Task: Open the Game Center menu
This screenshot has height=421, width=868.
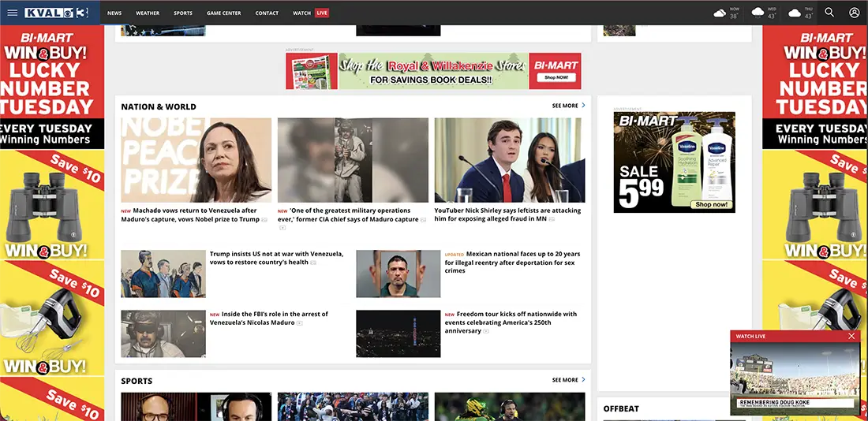Action: tap(223, 13)
